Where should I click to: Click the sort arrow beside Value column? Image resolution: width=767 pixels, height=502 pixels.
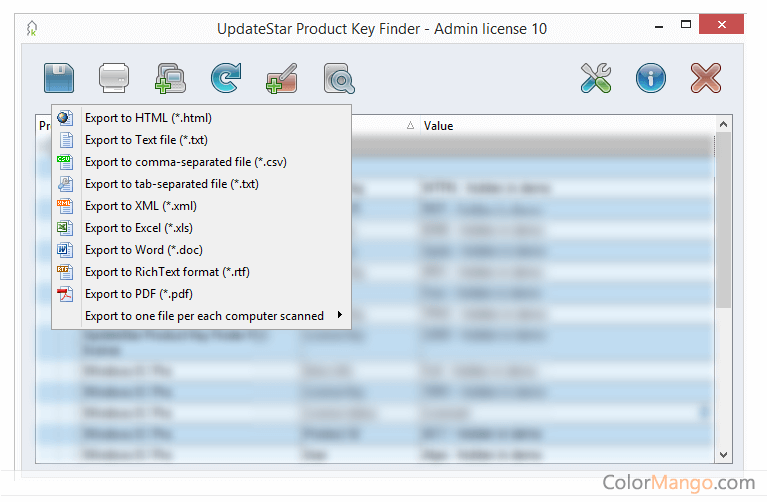click(410, 126)
